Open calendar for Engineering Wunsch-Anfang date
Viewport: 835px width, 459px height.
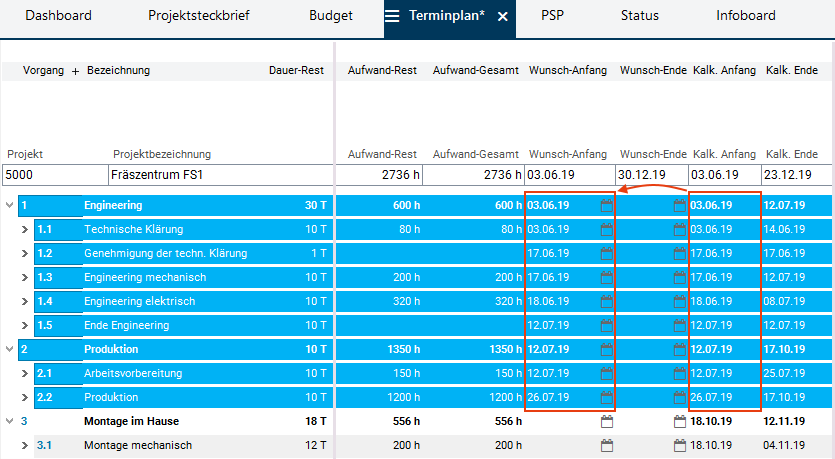[x=605, y=206]
